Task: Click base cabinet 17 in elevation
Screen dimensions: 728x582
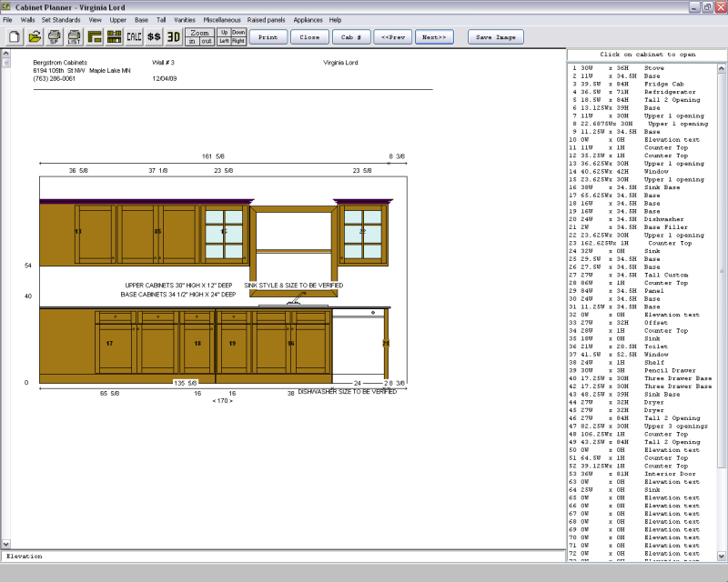Action: click(109, 344)
